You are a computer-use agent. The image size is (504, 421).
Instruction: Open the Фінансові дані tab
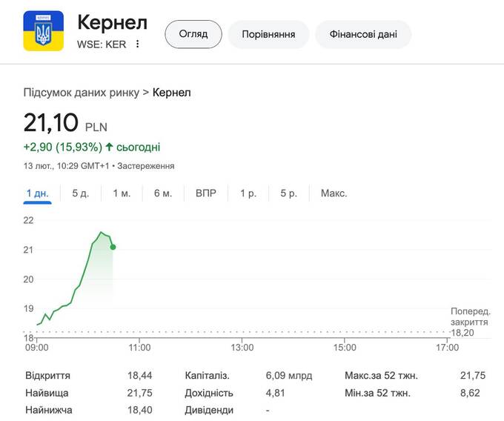click(x=363, y=34)
